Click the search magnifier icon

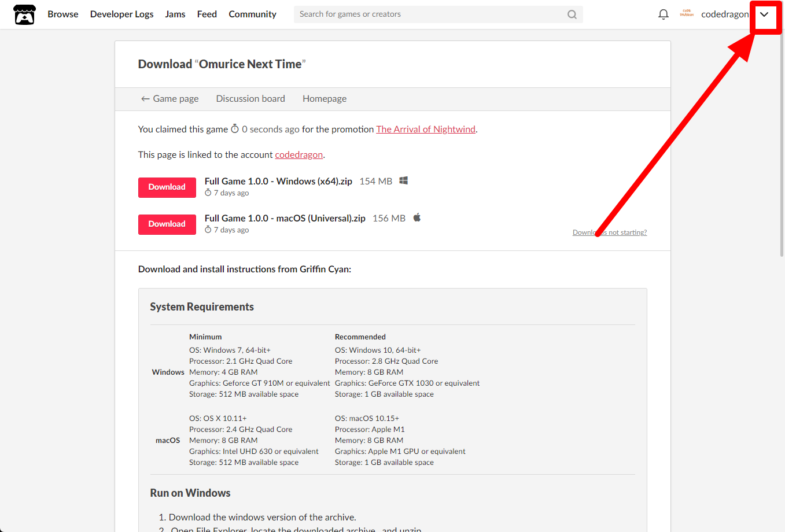(572, 14)
